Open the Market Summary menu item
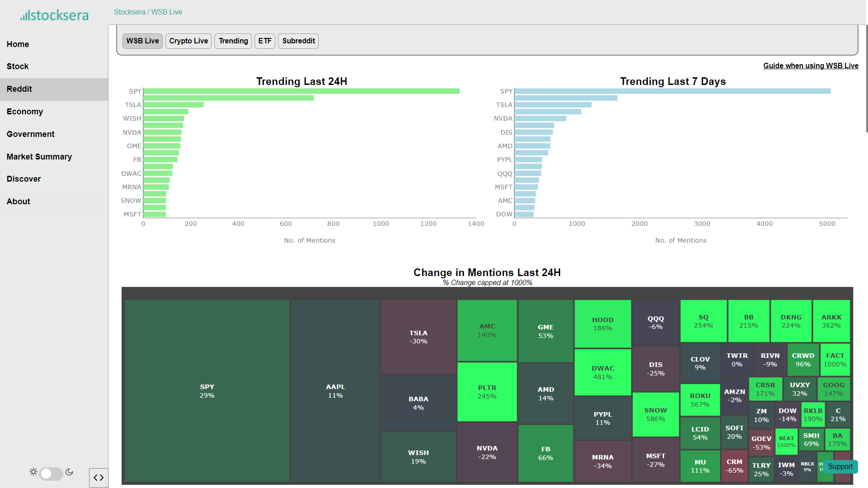The height and width of the screenshot is (488, 868). point(39,157)
